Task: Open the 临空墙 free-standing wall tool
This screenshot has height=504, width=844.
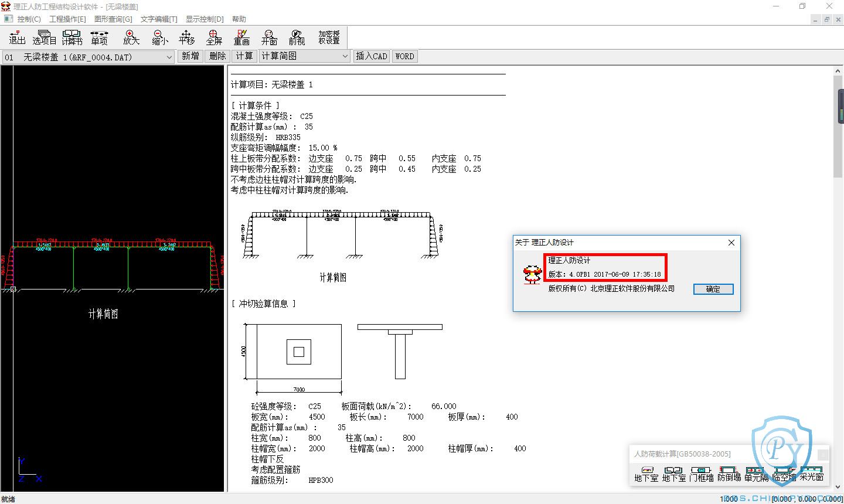Action: coord(784,474)
